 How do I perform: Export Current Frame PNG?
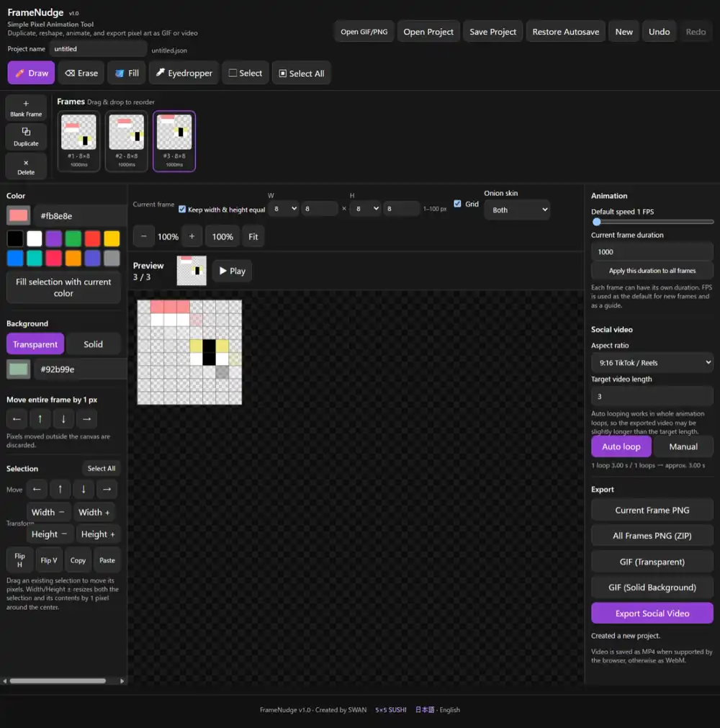point(652,510)
